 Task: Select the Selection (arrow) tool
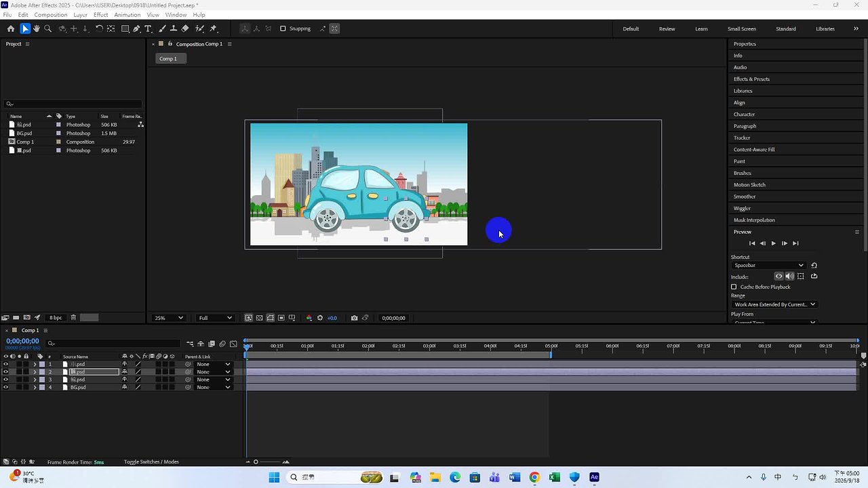25,28
